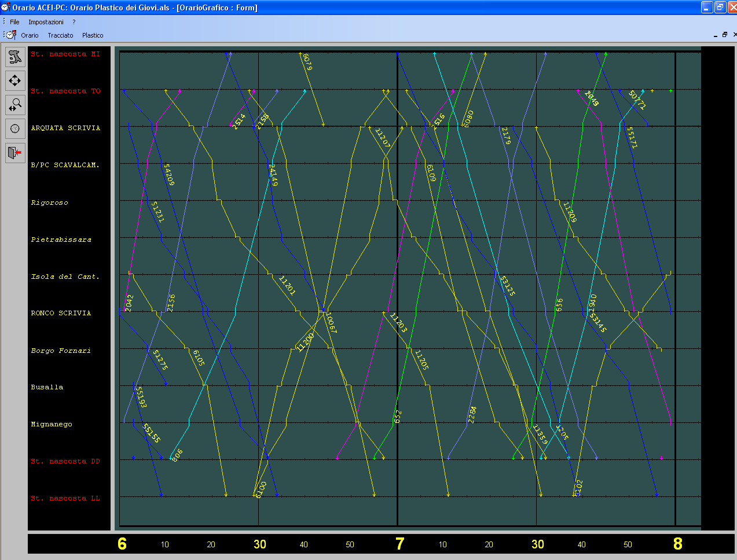Click the Busalla station label

pos(46,387)
